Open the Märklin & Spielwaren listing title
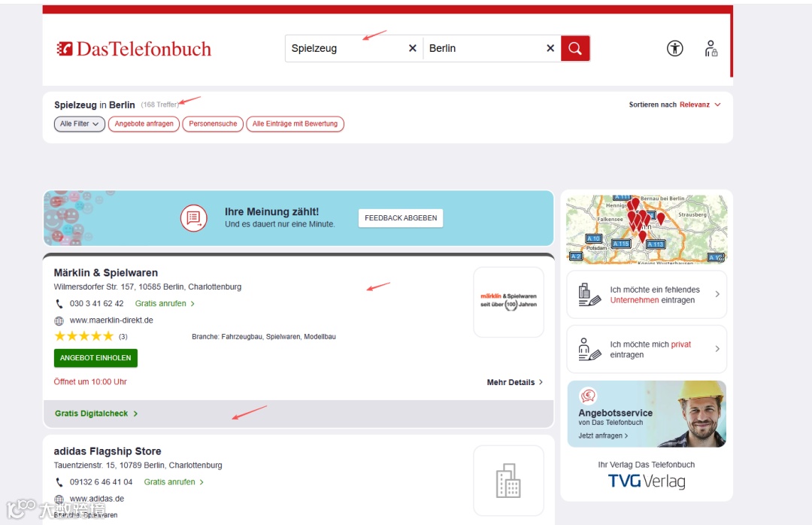 [106, 272]
